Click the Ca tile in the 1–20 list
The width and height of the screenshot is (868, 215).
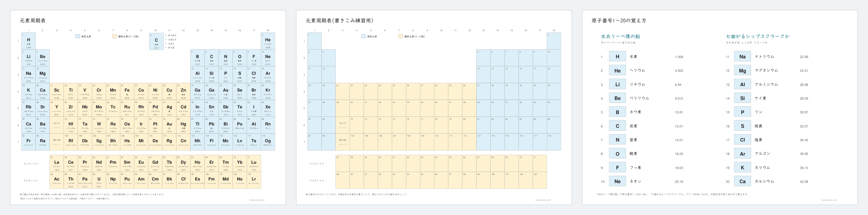point(742,181)
